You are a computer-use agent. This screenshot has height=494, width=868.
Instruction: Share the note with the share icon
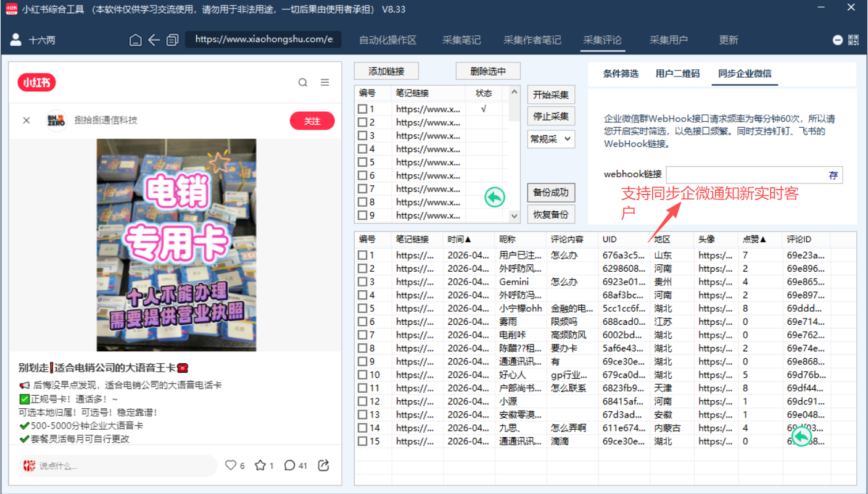pyautogui.click(x=323, y=466)
